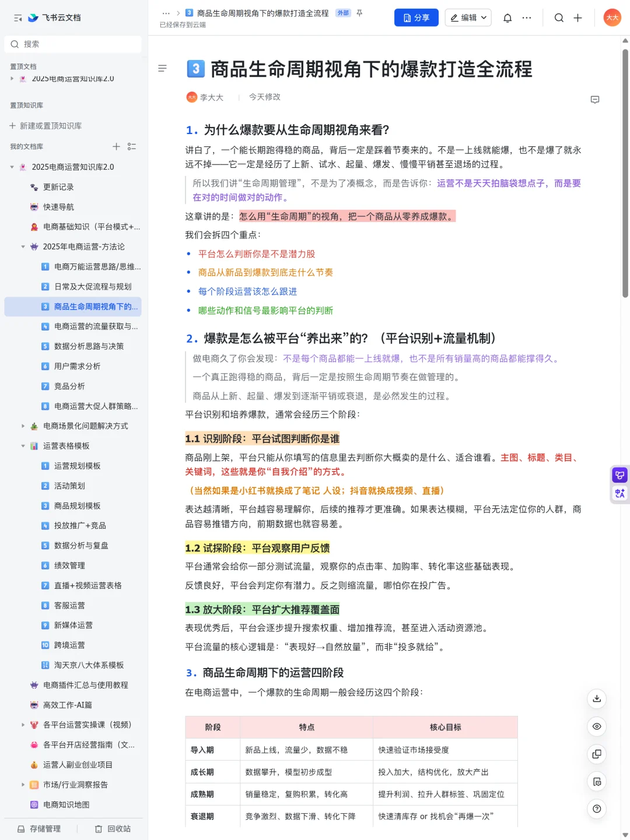The height and width of the screenshot is (840, 630).
Task: Open the Edit mode dropdown
Action: coord(468,18)
